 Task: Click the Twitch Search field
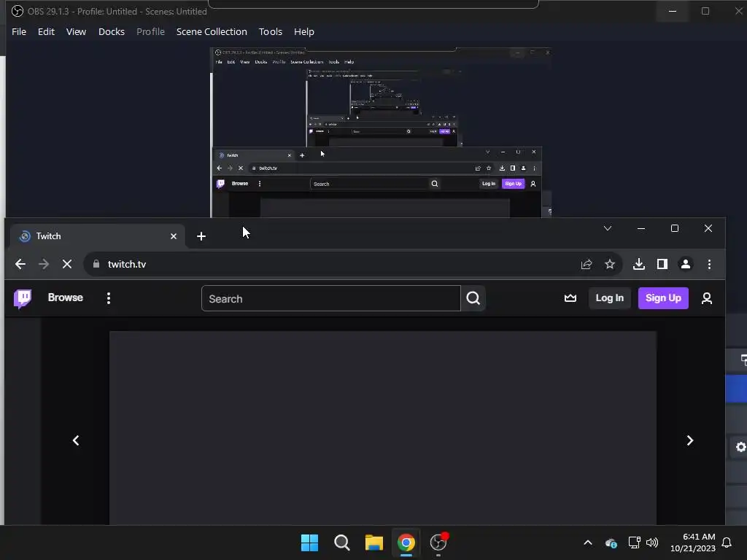(331, 298)
